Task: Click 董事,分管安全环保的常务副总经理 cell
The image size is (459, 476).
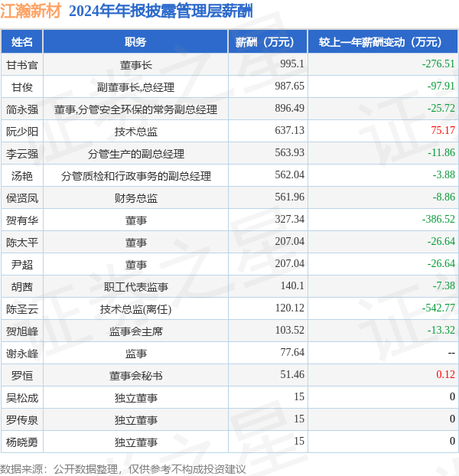Action: click(x=135, y=109)
